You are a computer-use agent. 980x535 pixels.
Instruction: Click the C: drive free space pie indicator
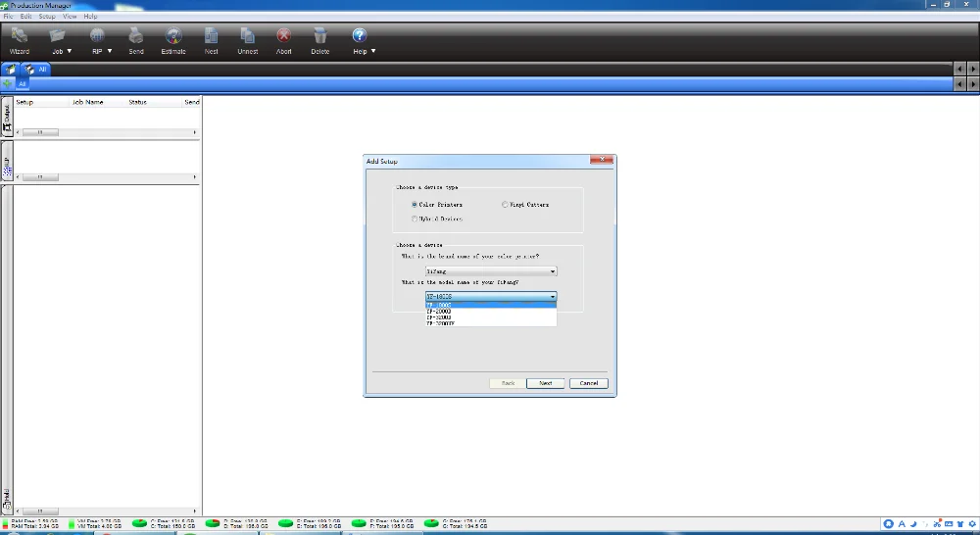coord(139,523)
